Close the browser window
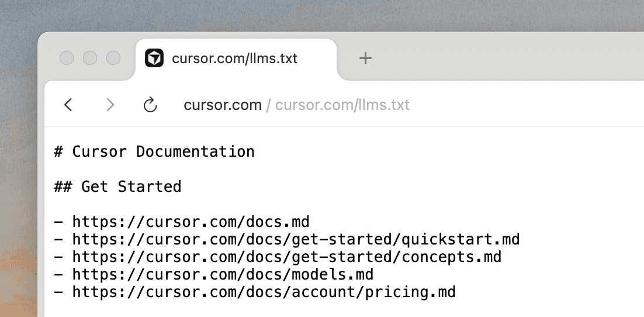This screenshot has height=317, width=644. coord(67,58)
